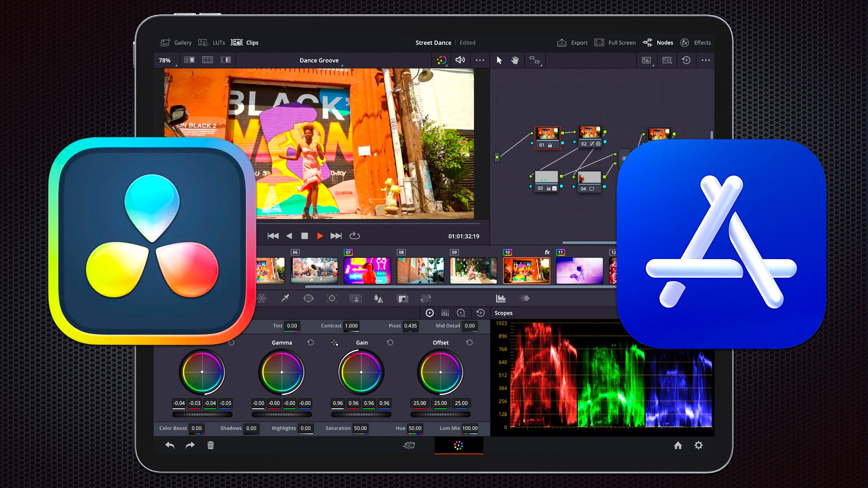
Task: Jump to the last frame
Action: [336, 236]
